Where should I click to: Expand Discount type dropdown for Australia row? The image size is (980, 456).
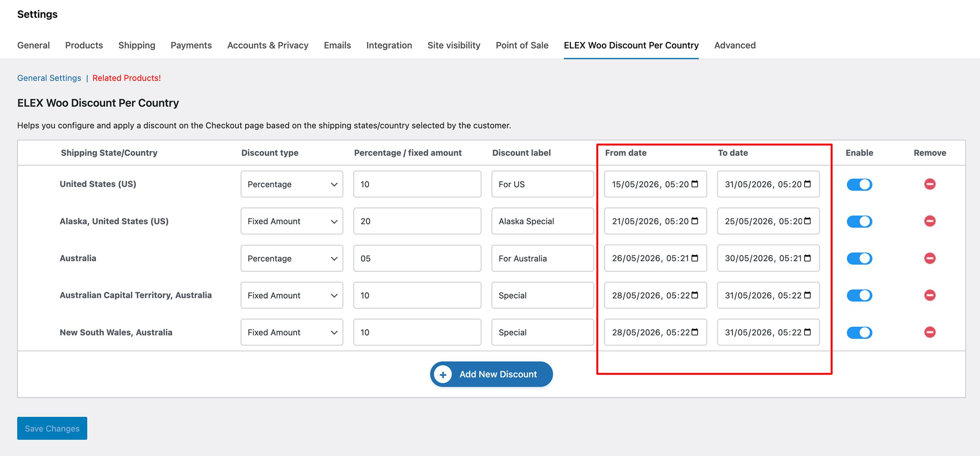pos(292,258)
